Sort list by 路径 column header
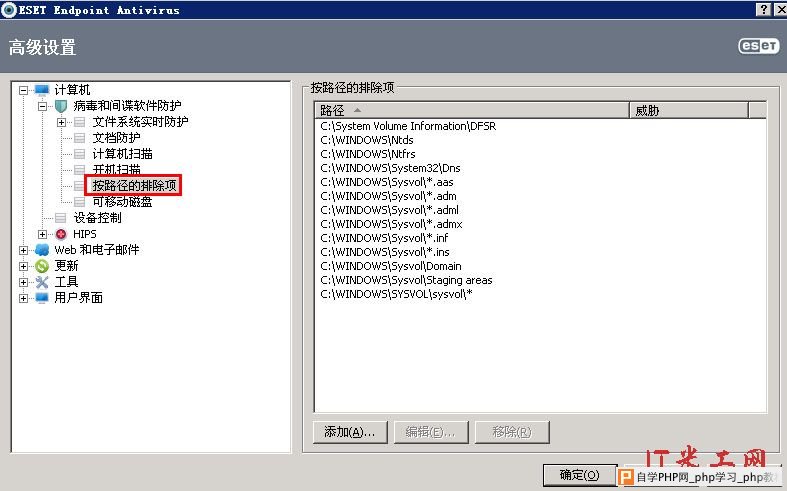787x491 pixels. click(470, 110)
